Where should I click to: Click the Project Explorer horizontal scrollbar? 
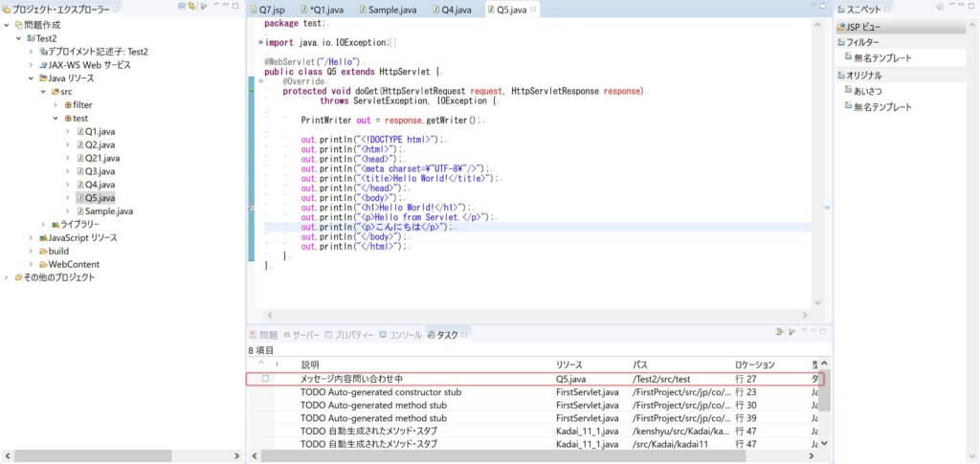pos(93,456)
